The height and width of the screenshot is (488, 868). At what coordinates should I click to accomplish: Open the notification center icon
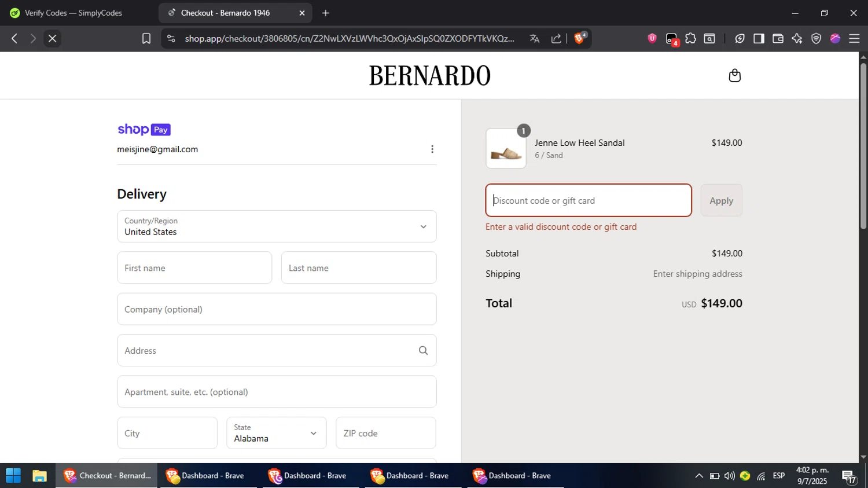[x=849, y=476]
